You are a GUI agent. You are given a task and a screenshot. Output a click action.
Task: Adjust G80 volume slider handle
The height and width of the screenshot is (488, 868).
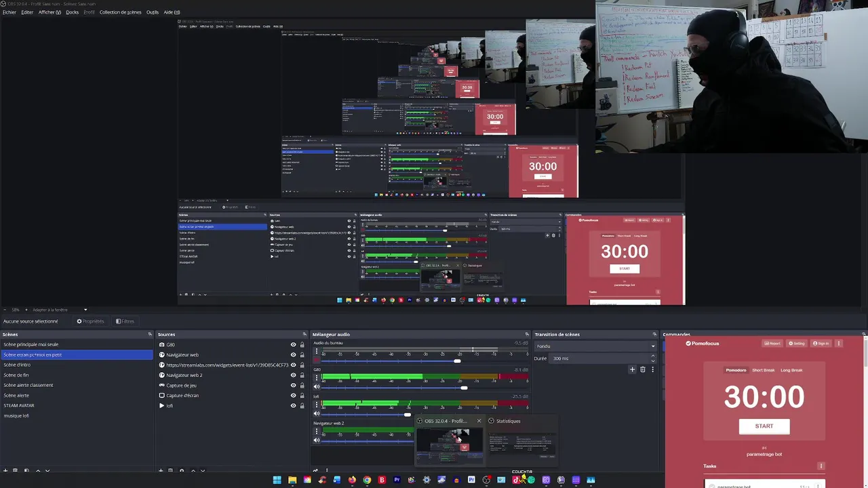(x=464, y=387)
